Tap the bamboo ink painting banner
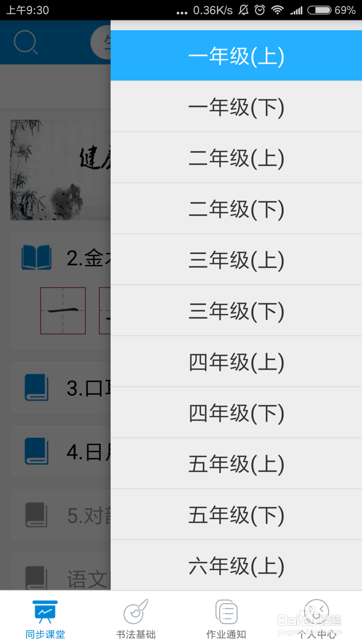The width and height of the screenshot is (362, 644). click(60, 170)
